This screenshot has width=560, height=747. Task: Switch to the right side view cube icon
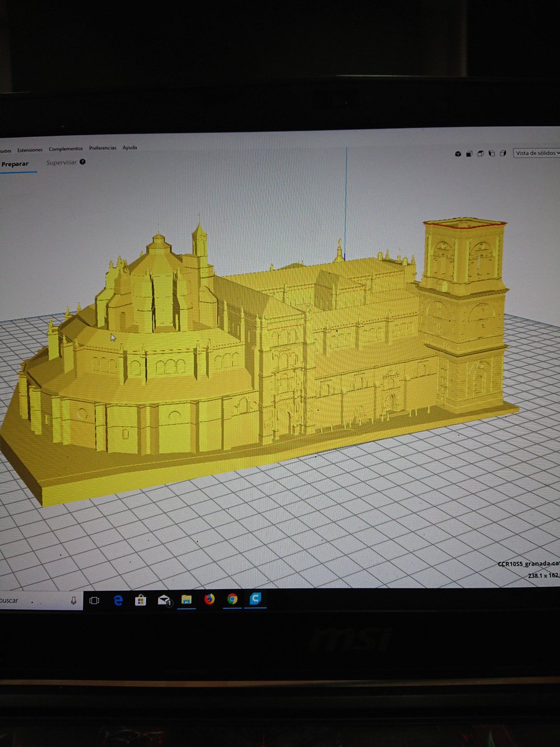(x=502, y=153)
